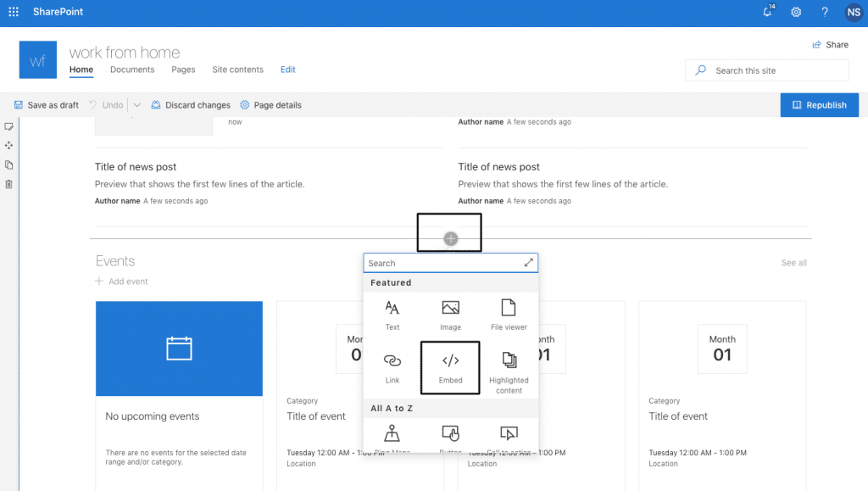Viewport: 868px width, 491px height.
Task: Add the Bing Maps web part
Action: pos(392,435)
